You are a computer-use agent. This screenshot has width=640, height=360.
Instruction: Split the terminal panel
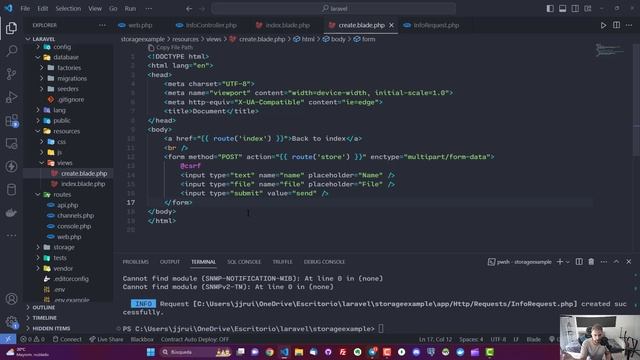coord(579,262)
